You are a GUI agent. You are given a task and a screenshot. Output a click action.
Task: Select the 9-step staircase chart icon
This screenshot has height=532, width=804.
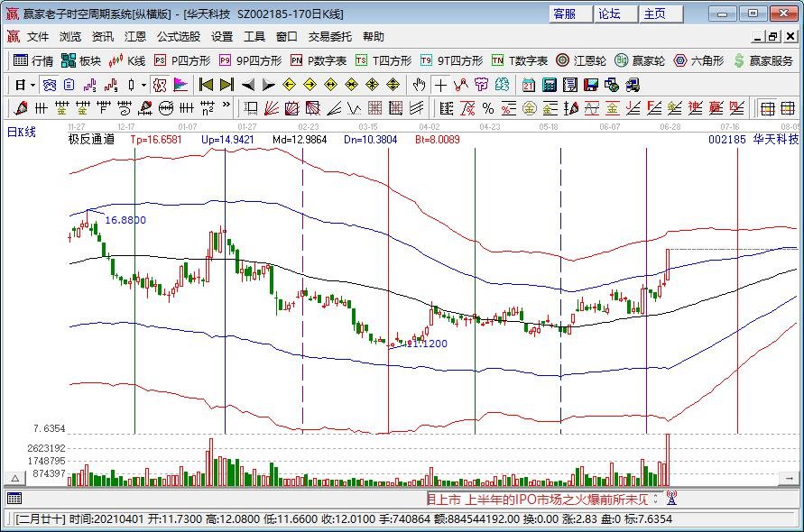111,85
